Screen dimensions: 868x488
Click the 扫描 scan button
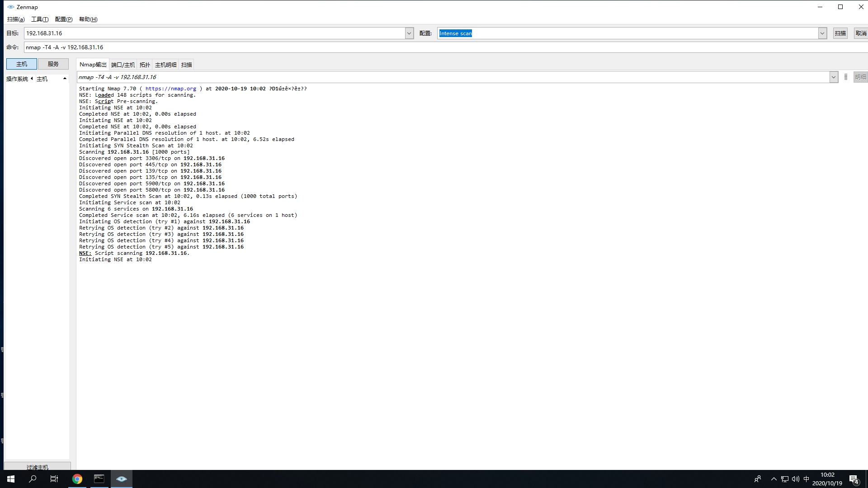[x=840, y=33]
